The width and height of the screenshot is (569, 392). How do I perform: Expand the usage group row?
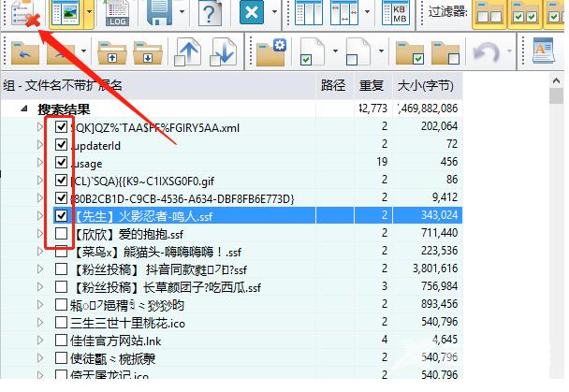(40, 163)
